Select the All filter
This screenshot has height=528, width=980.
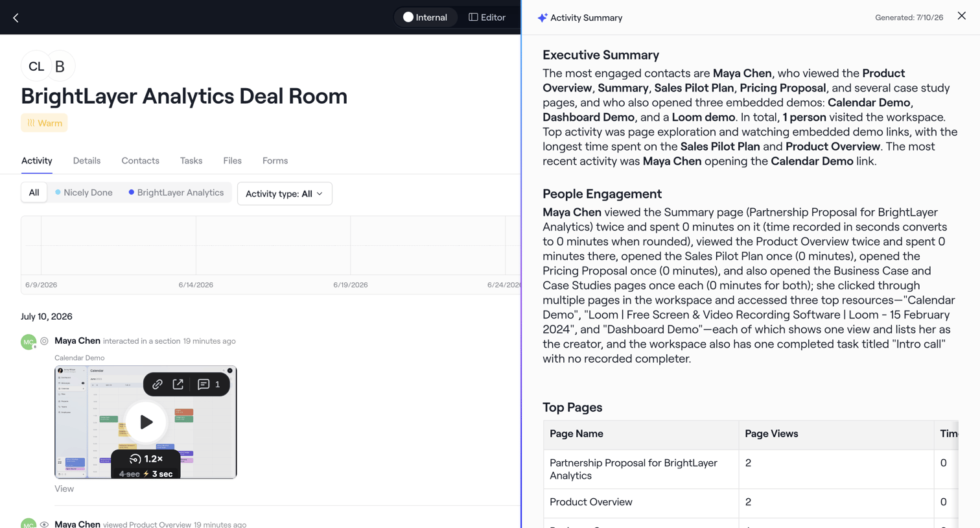[x=34, y=193]
